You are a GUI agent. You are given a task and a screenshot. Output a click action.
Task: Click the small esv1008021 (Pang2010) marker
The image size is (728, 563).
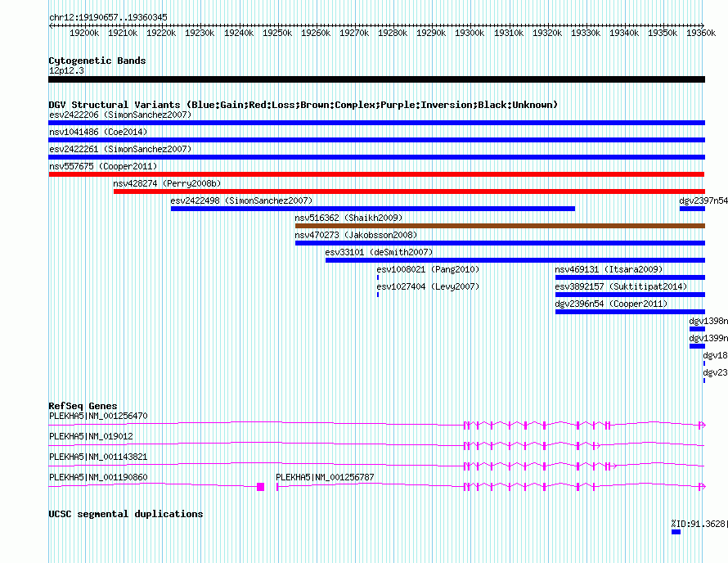tap(378, 277)
